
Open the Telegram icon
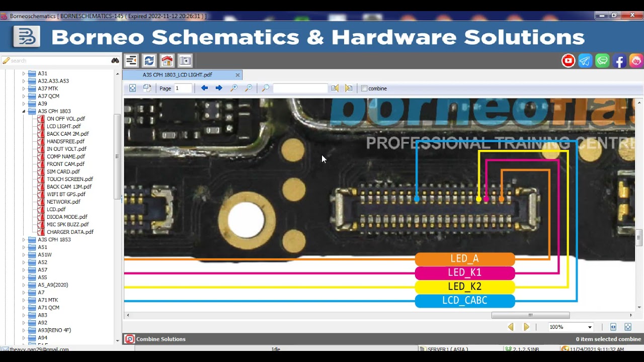click(585, 61)
